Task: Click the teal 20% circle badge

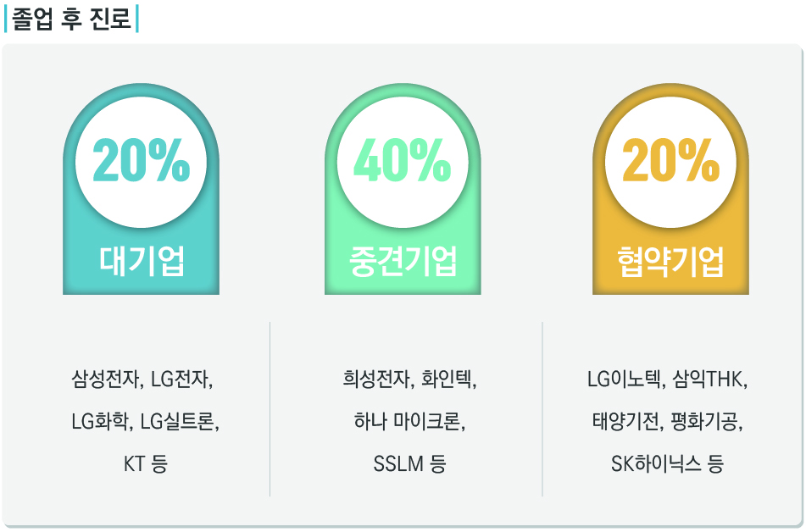Action: click(141, 162)
